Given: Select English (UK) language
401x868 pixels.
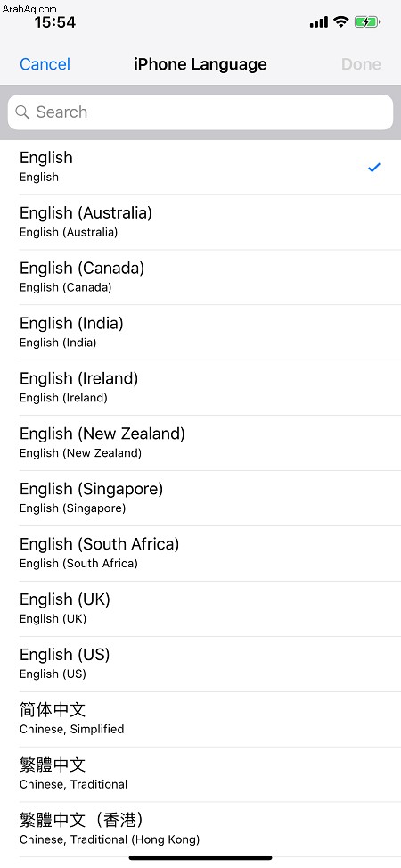Looking at the screenshot, I should tap(200, 609).
